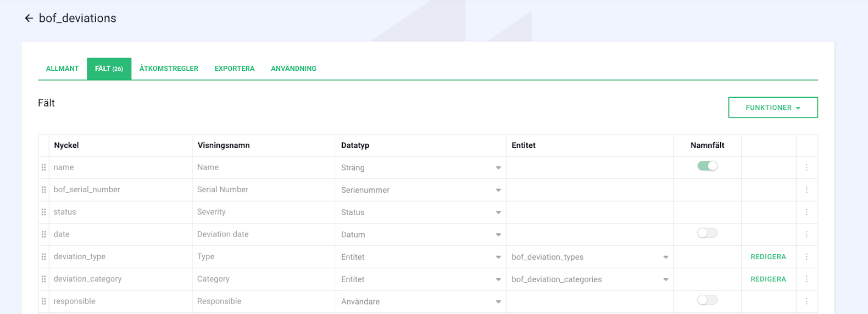Click drag handle for the status row
The image size is (868, 314).
pos(44,212)
